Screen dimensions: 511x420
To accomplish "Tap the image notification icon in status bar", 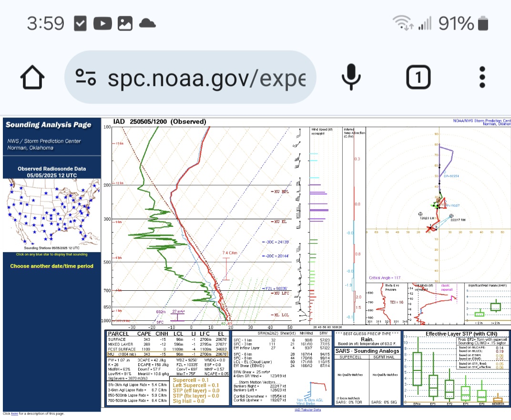I will 125,23.
